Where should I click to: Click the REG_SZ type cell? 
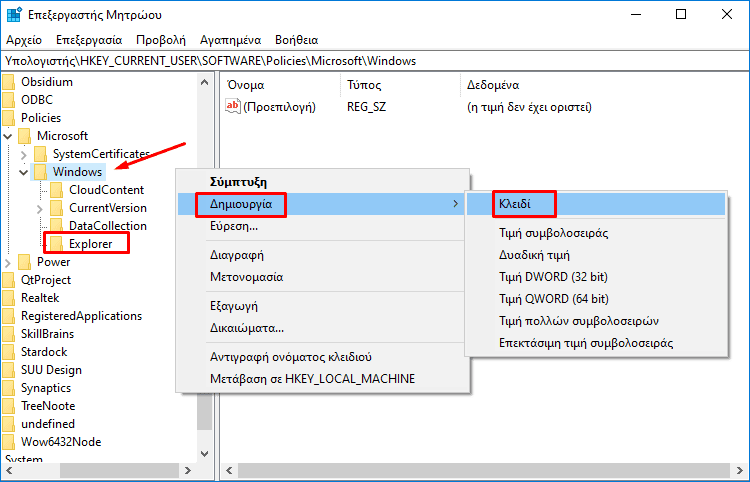pos(366,107)
